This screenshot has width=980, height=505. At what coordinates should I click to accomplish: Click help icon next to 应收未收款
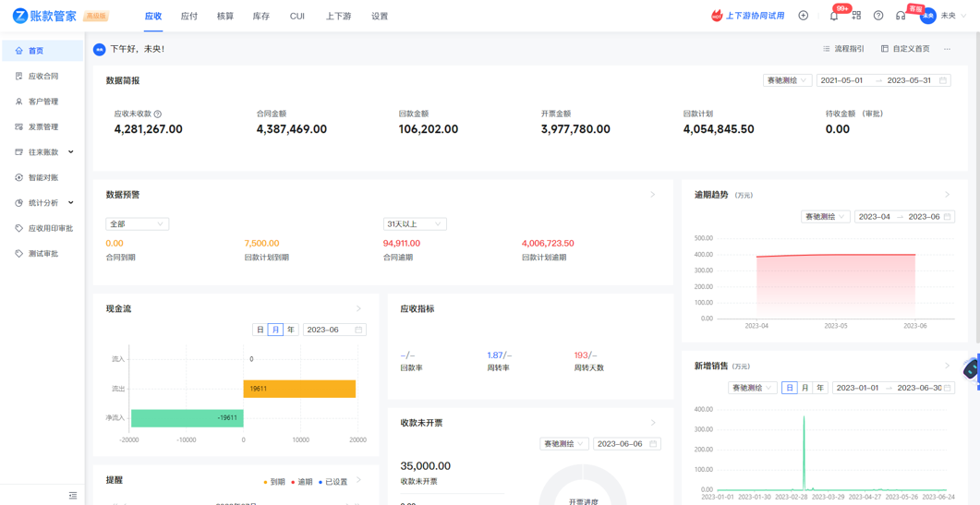(158, 114)
